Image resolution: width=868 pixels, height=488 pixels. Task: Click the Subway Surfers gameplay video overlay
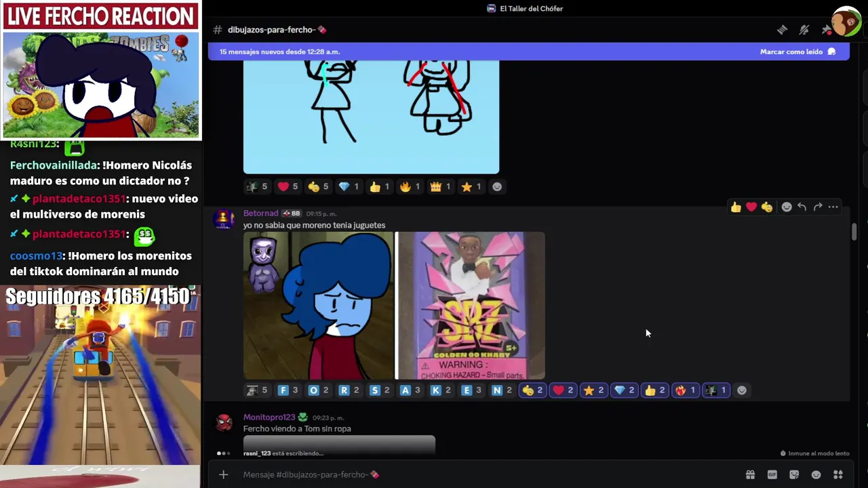100,374
